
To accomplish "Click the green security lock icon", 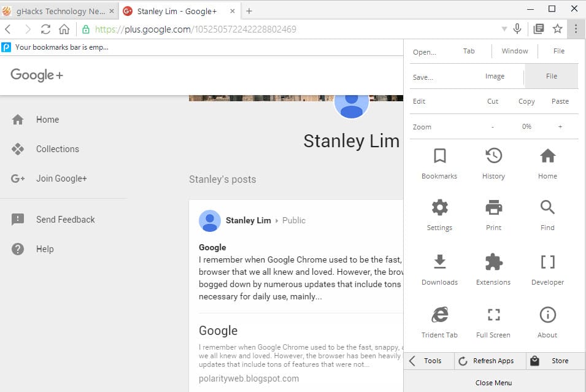I will click(x=85, y=29).
